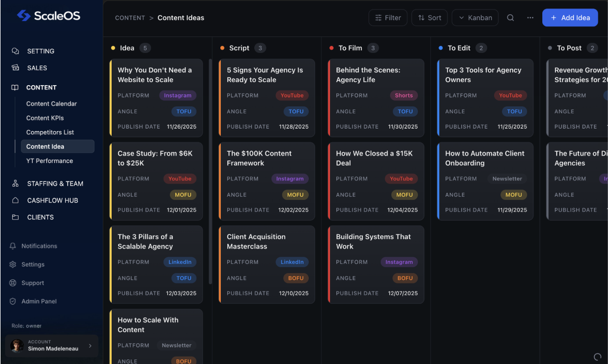Click the Notifications bell icon
The width and height of the screenshot is (608, 364).
pyautogui.click(x=13, y=246)
